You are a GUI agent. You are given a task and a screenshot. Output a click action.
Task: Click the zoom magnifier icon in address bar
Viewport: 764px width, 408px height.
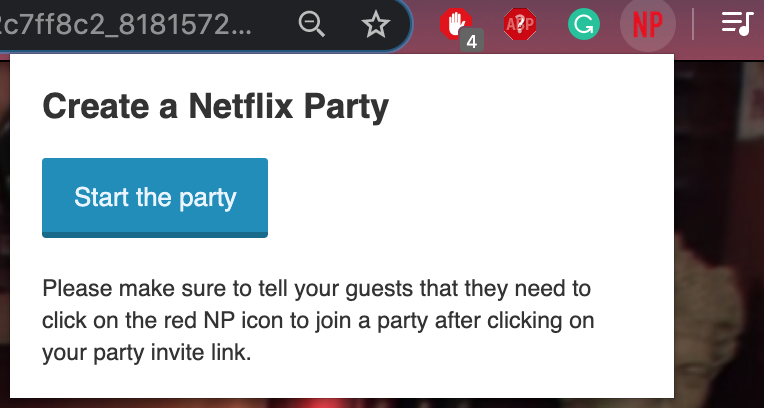313,25
